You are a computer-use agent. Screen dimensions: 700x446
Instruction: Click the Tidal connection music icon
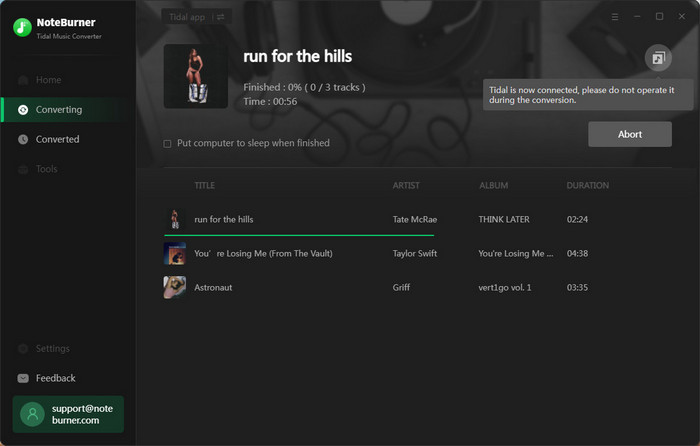[x=658, y=58]
